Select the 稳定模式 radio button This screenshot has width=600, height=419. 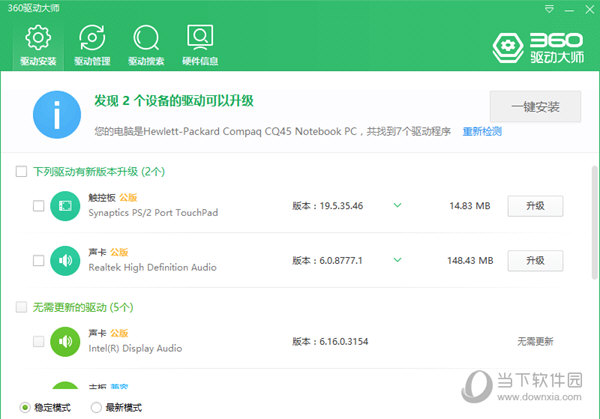pos(25,408)
